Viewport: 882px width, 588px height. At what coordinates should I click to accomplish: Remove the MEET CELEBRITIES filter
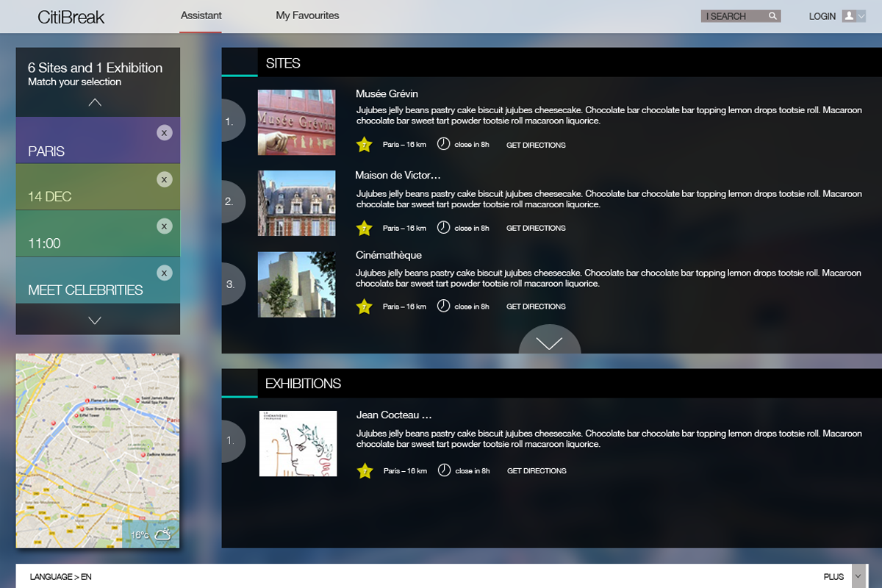[x=164, y=273]
